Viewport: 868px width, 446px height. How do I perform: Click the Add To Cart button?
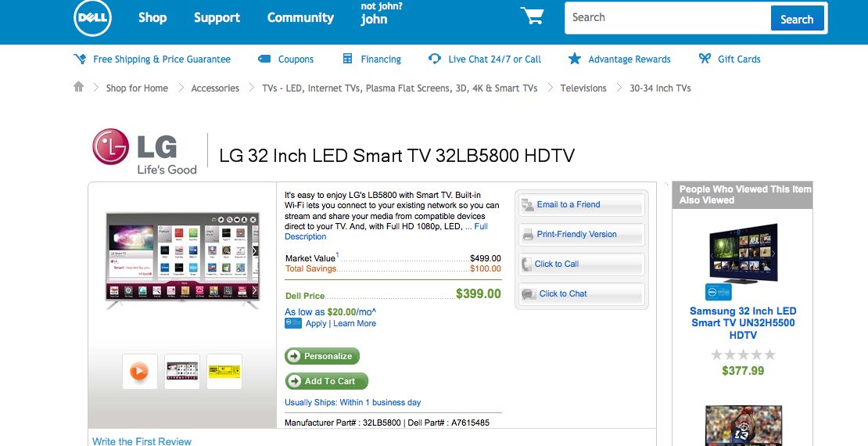click(x=327, y=381)
